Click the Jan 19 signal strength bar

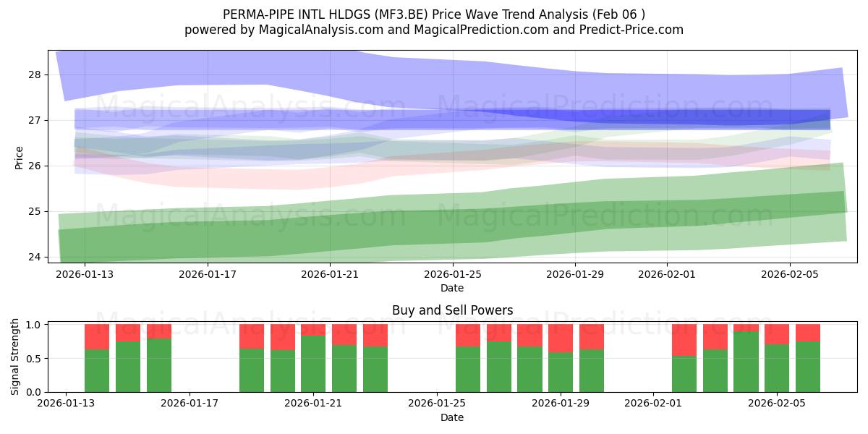[x=252, y=358]
